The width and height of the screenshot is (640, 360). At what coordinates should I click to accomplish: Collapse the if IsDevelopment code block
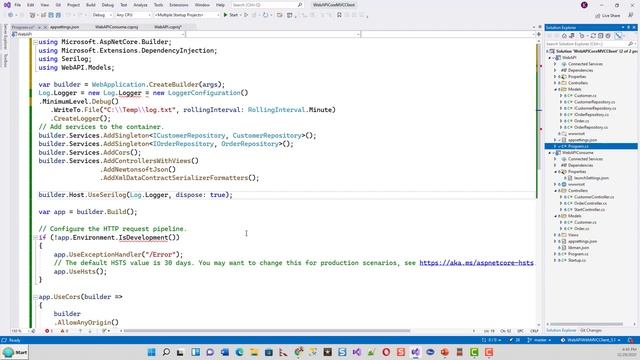coord(35,238)
